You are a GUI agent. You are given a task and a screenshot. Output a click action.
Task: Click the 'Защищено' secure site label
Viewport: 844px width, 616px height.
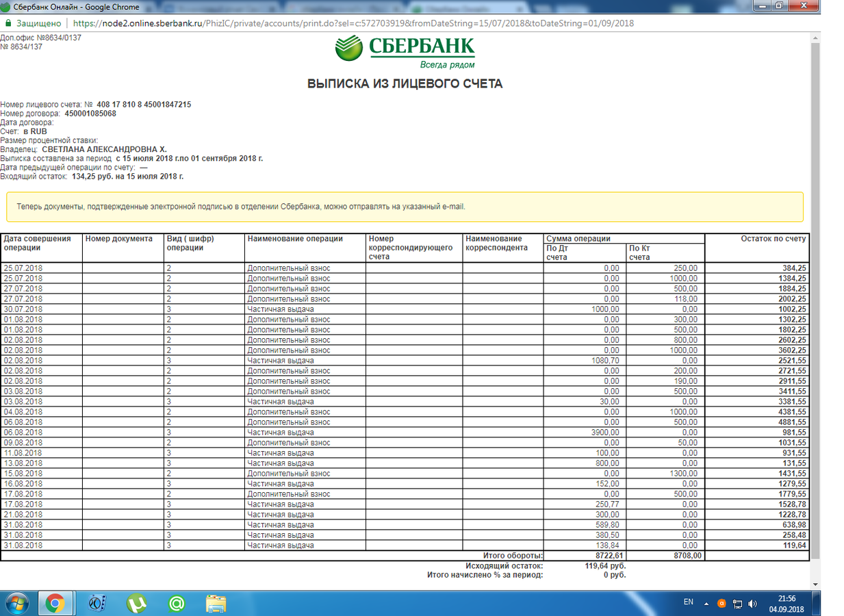click(x=38, y=23)
